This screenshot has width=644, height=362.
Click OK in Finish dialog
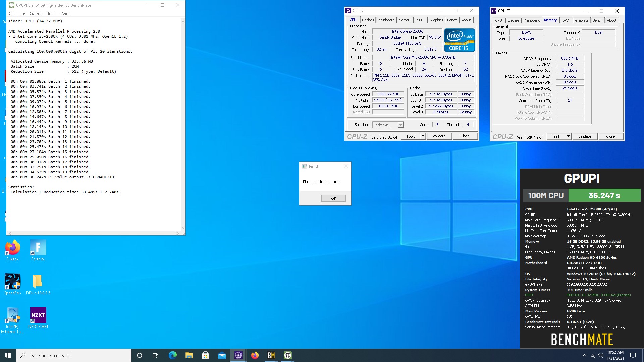click(333, 198)
